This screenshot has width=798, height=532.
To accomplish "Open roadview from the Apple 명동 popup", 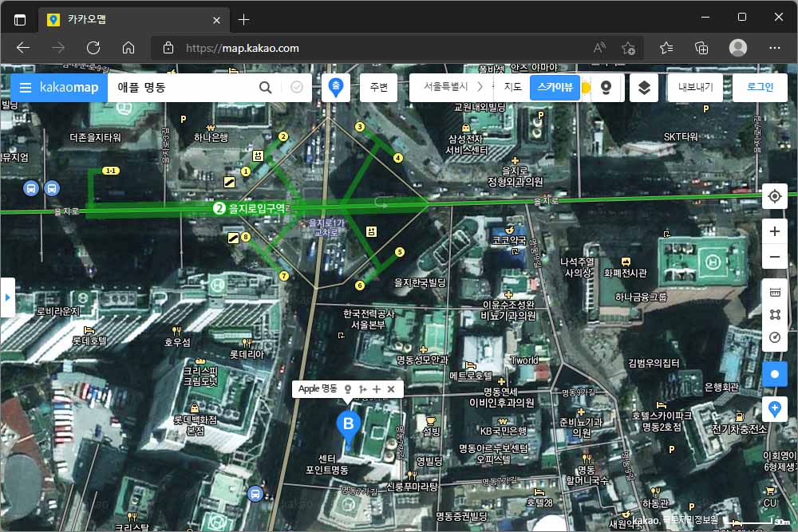I will click(x=348, y=389).
